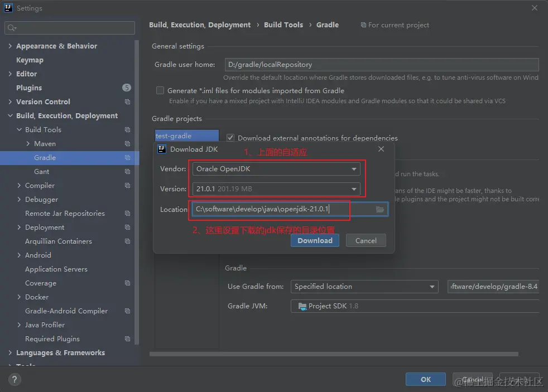Click Build, Execution, Deployment breadcrumb

[x=200, y=25]
